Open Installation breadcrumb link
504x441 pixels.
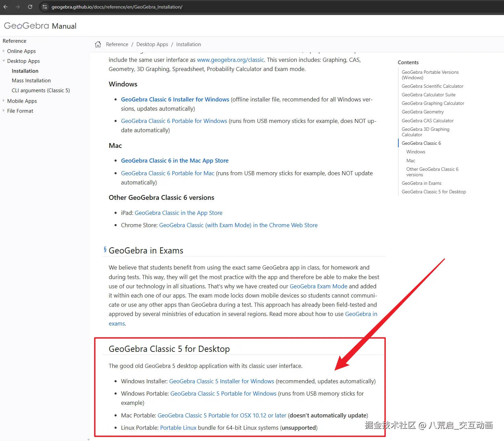click(x=188, y=44)
